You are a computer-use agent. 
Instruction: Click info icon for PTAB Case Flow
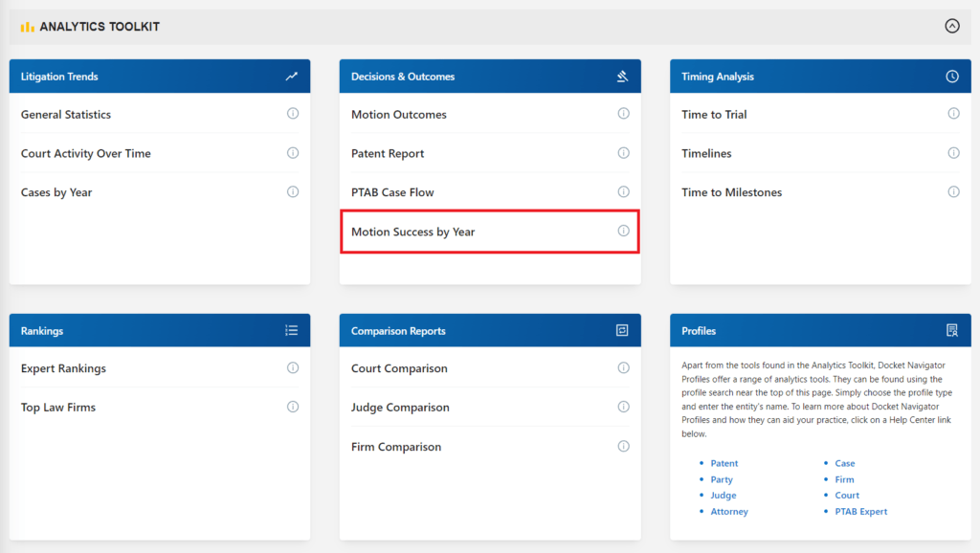coord(623,192)
